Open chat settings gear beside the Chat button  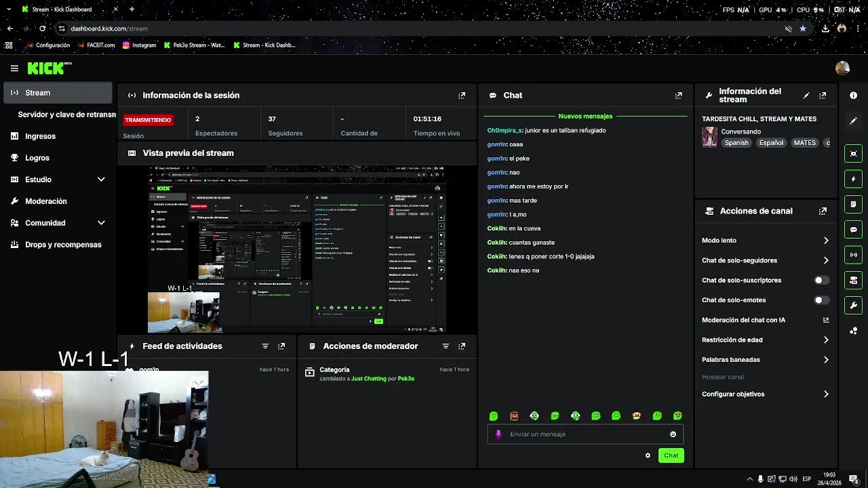648,455
